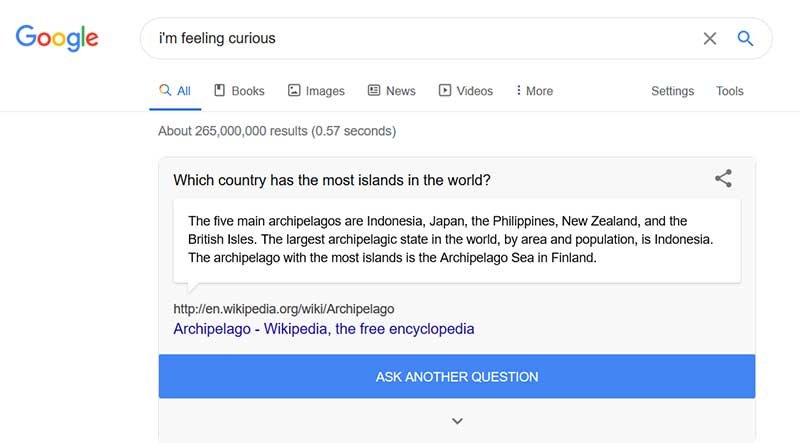Switch to the All results tab
The width and height of the screenshot is (800, 443).
click(x=175, y=91)
